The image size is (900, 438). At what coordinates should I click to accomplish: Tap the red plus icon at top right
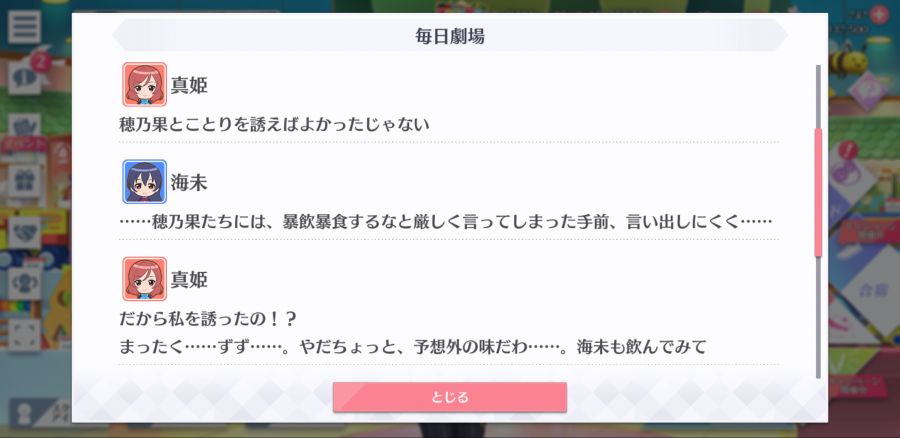pos(879,14)
